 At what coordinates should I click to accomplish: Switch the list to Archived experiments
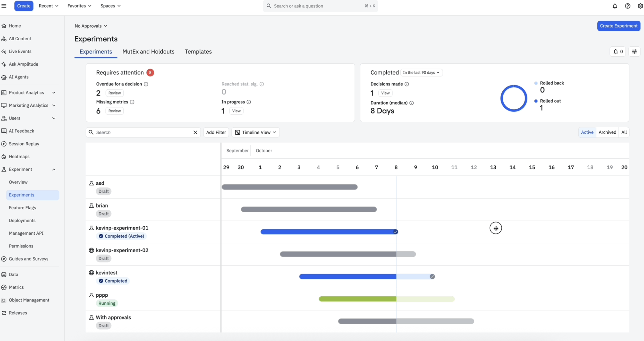pos(607,132)
